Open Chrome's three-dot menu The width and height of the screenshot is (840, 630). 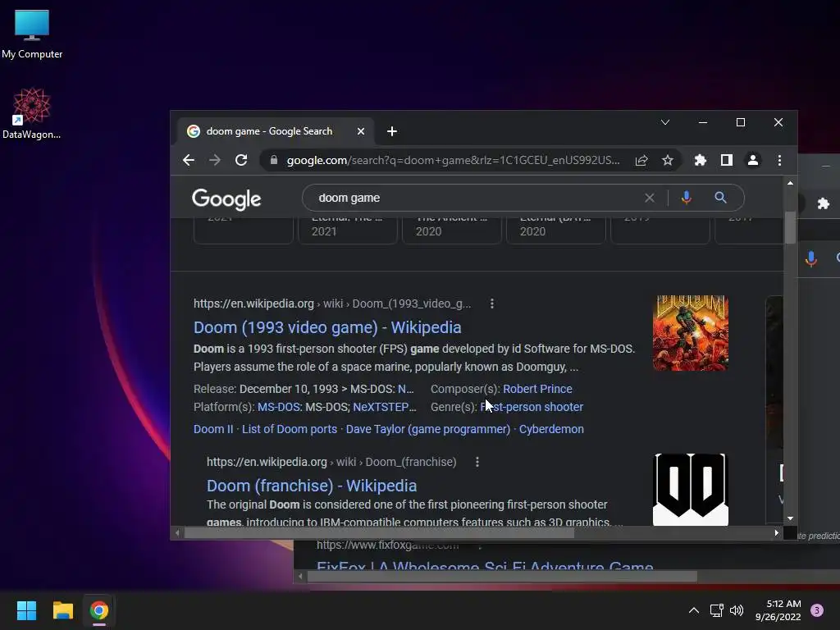click(779, 160)
